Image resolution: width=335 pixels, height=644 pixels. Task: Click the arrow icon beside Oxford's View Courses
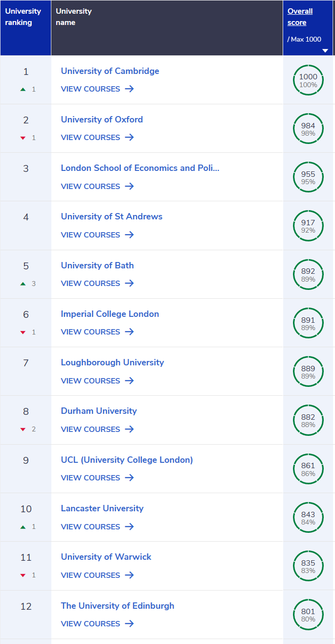(x=129, y=137)
